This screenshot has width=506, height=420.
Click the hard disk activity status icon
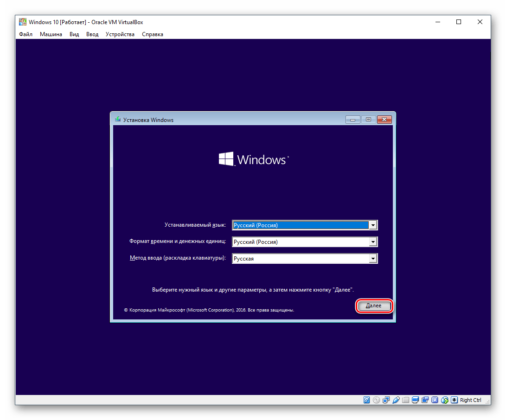(367, 400)
